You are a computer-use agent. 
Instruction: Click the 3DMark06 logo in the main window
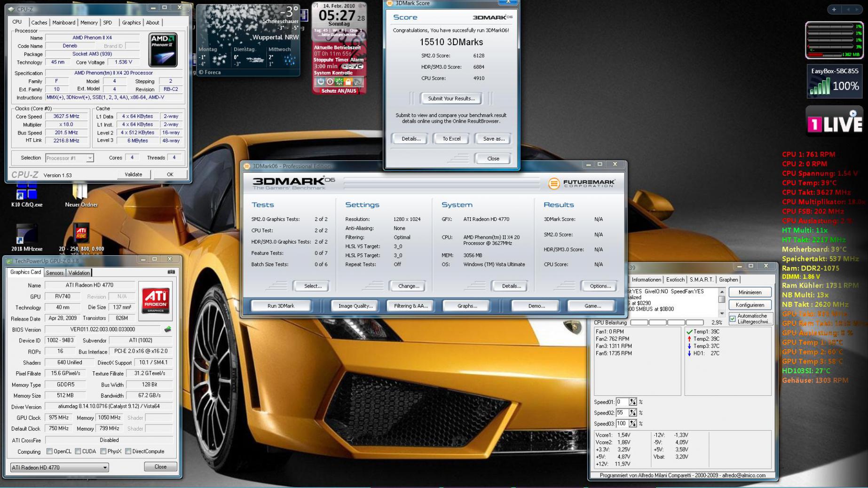pyautogui.click(x=294, y=183)
